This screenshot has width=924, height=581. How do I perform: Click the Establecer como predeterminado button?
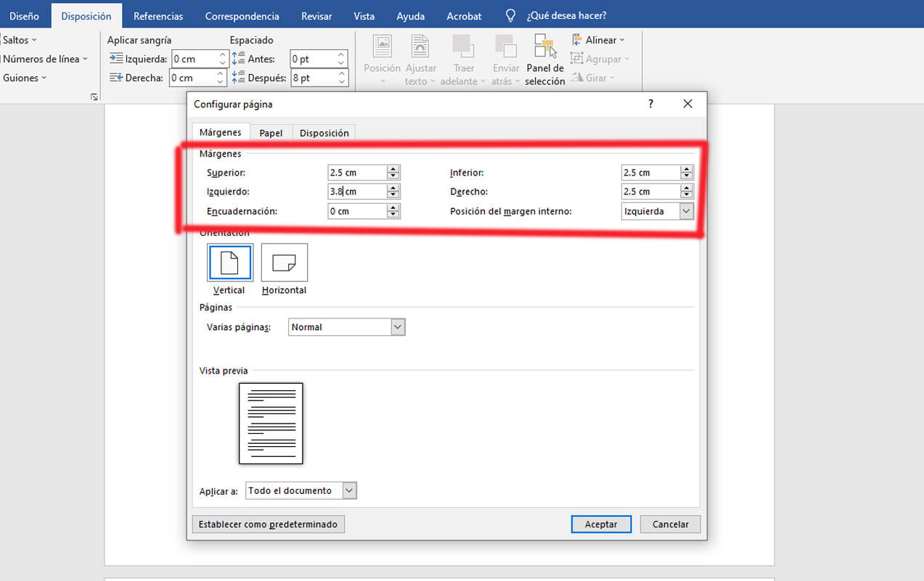pyautogui.click(x=268, y=524)
